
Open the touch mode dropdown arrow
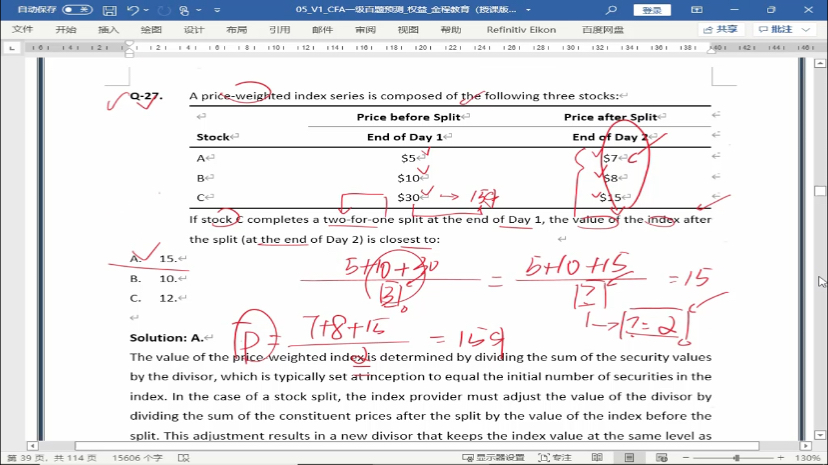(199, 10)
